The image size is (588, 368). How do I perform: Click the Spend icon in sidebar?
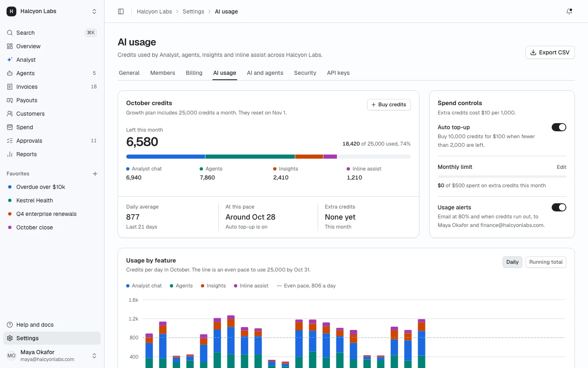pos(10,127)
